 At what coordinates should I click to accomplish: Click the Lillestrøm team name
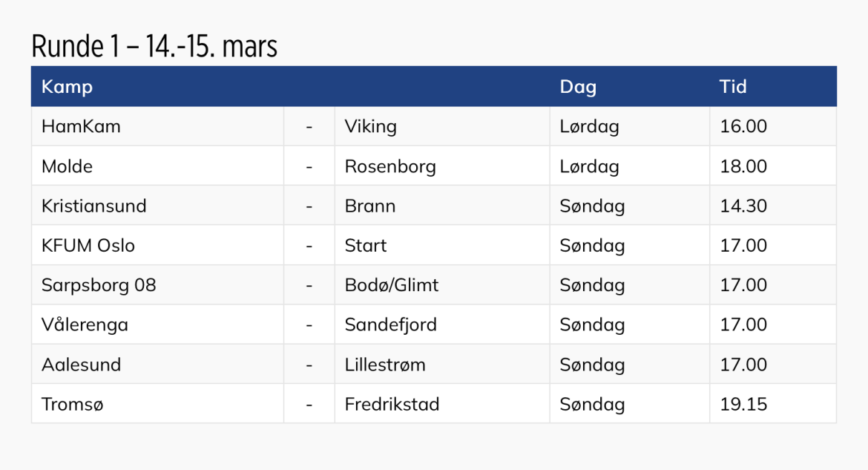point(385,365)
